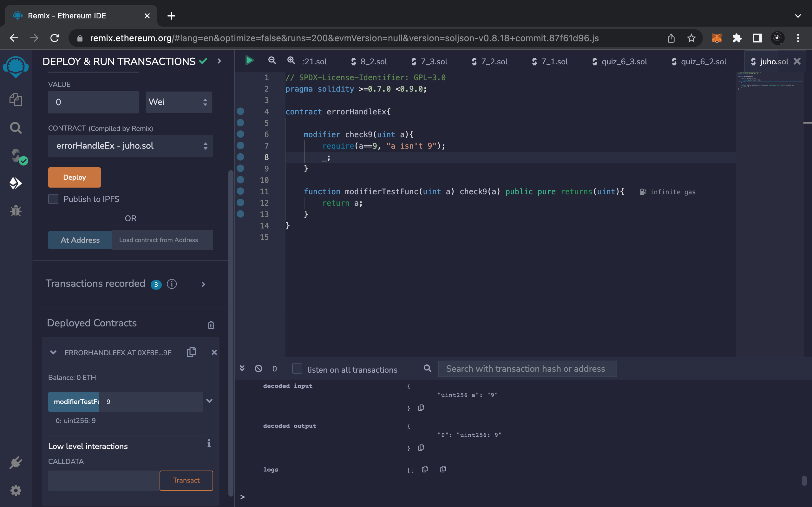The width and height of the screenshot is (812, 507).
Task: Open the Solidity compiler sidebar icon
Action: (16, 156)
